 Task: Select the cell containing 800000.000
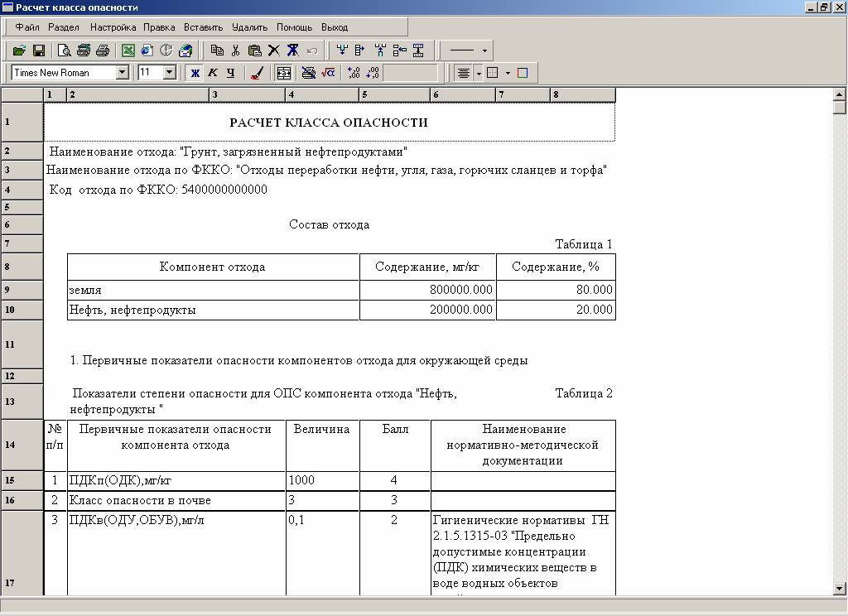(x=427, y=290)
